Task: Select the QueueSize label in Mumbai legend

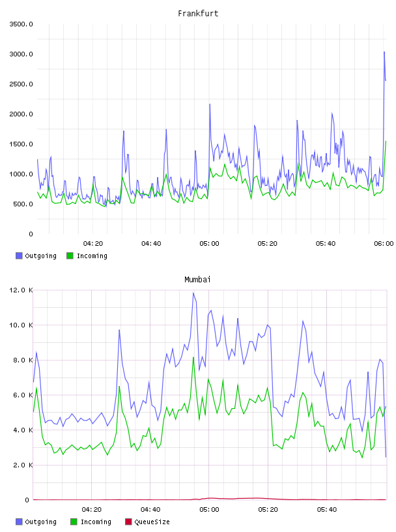Action: pyautogui.click(x=152, y=522)
